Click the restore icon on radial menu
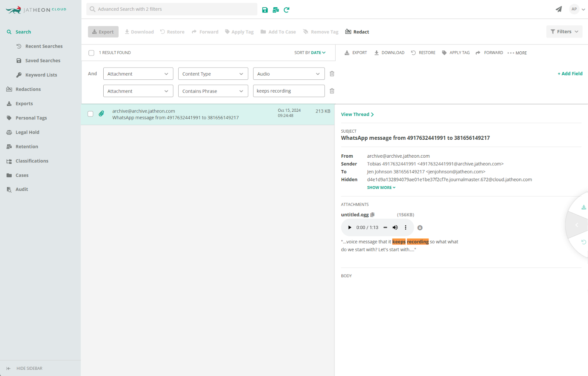 584,242
